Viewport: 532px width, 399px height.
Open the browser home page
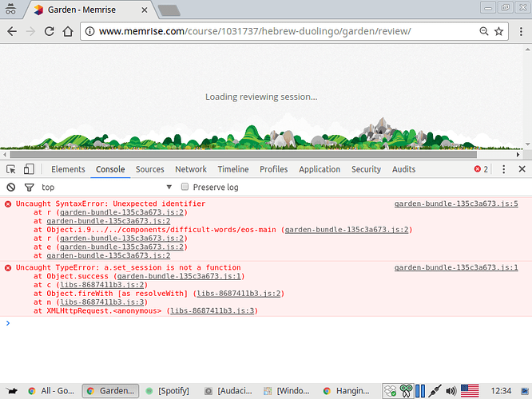click(68, 32)
